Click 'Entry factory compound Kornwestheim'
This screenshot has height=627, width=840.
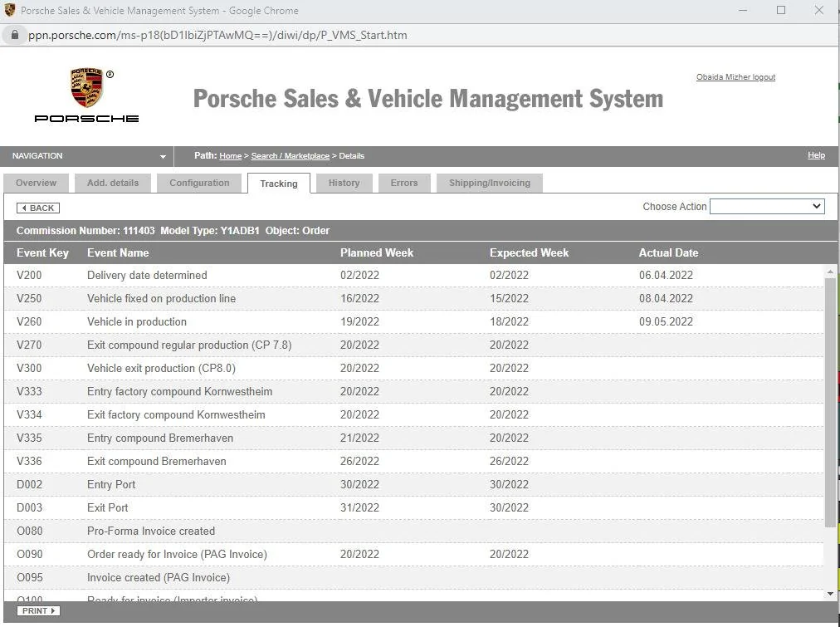click(x=179, y=392)
